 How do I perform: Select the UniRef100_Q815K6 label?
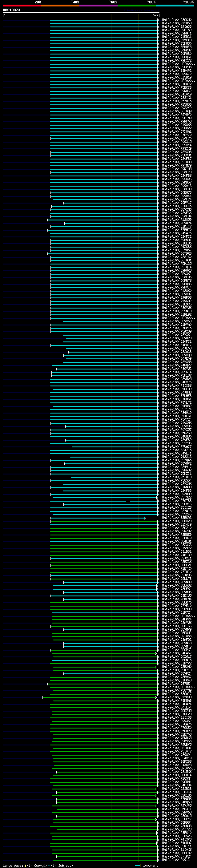click(x=176, y=772)
